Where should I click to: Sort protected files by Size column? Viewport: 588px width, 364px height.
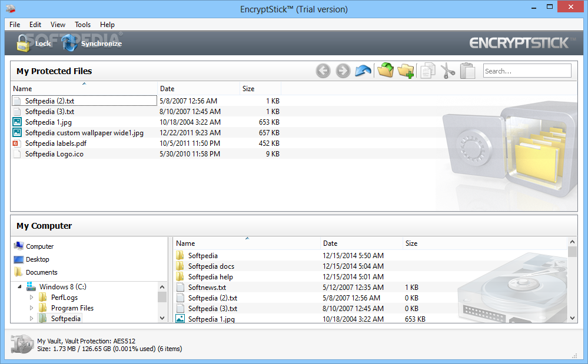click(x=260, y=88)
